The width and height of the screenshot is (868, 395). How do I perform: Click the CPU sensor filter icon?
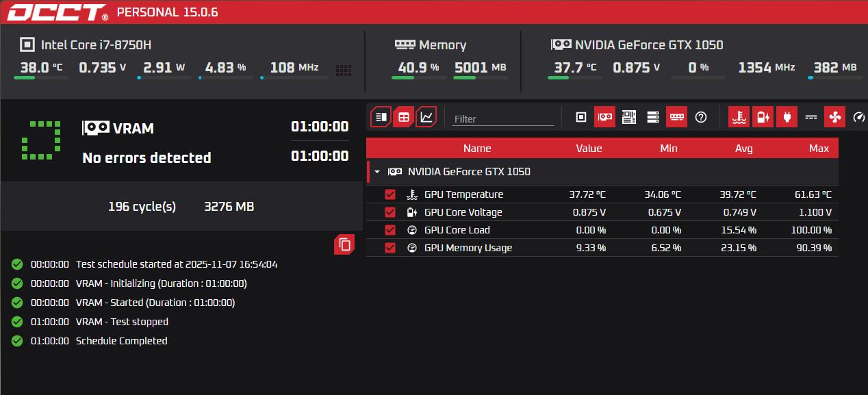click(x=581, y=117)
